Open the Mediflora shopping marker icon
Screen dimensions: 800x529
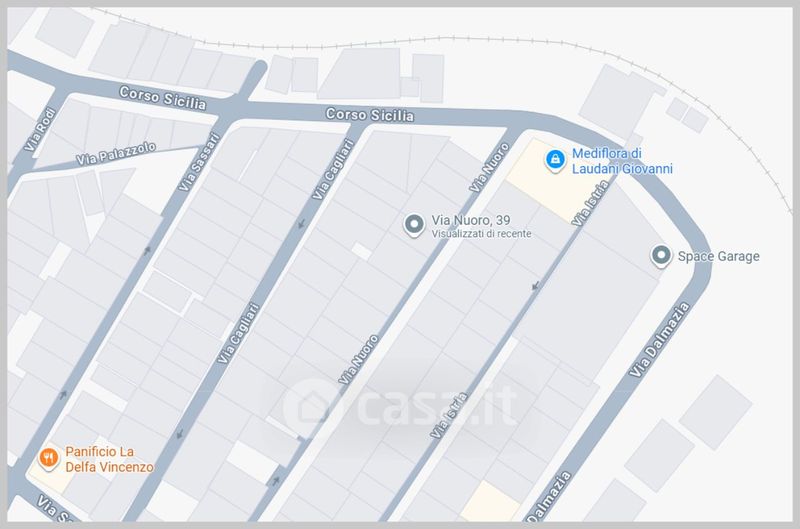555,161
